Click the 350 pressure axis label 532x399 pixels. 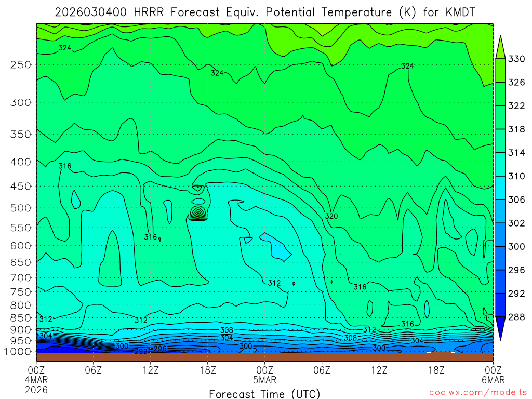click(x=21, y=134)
